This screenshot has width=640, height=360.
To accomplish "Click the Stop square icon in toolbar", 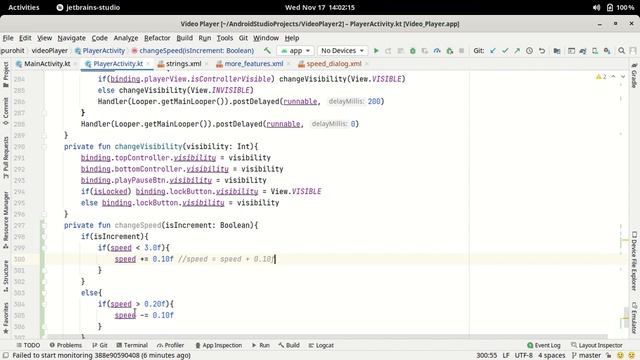I will coord(462,51).
